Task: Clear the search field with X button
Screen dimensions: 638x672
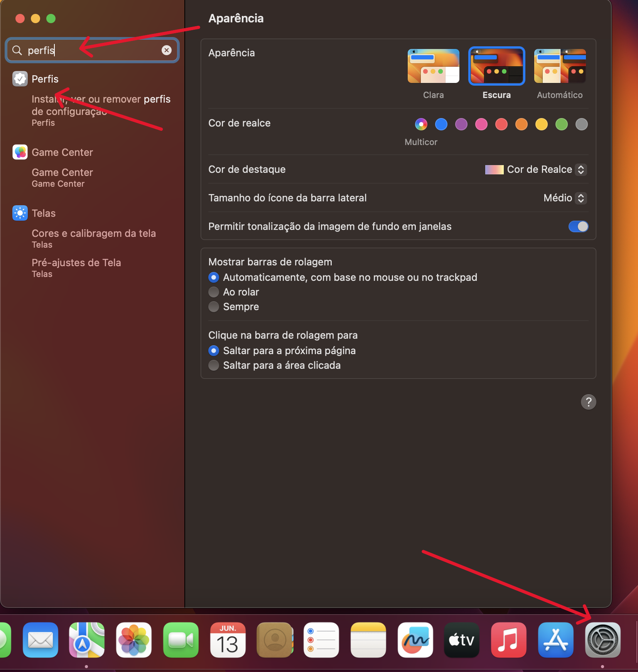Action: (x=167, y=50)
